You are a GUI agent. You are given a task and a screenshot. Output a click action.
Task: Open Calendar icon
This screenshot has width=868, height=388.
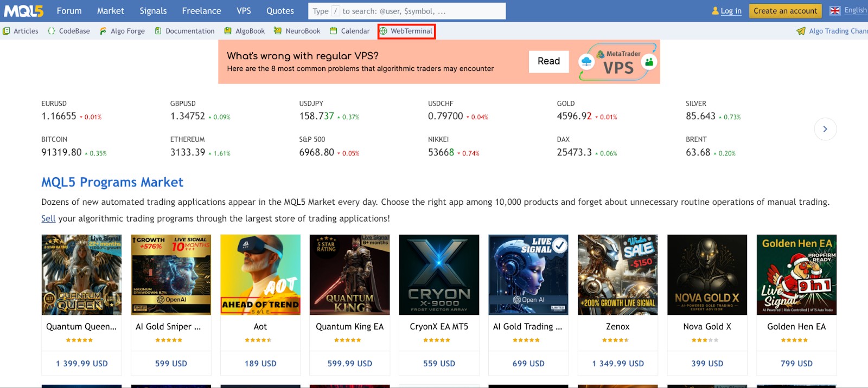pyautogui.click(x=334, y=31)
